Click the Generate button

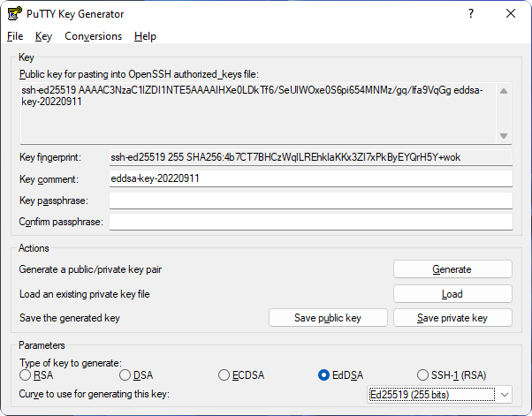tap(452, 269)
